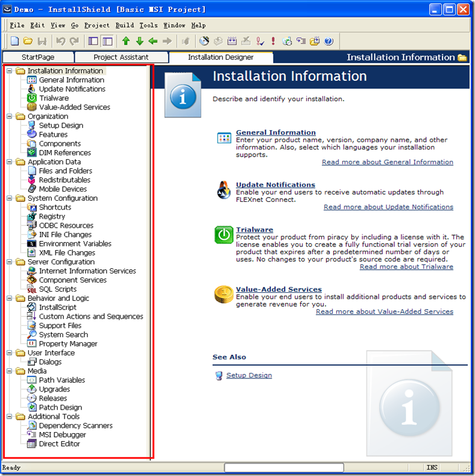Click the green down arrow toolbar icon
The height and width of the screenshot is (476, 475).
(139, 41)
